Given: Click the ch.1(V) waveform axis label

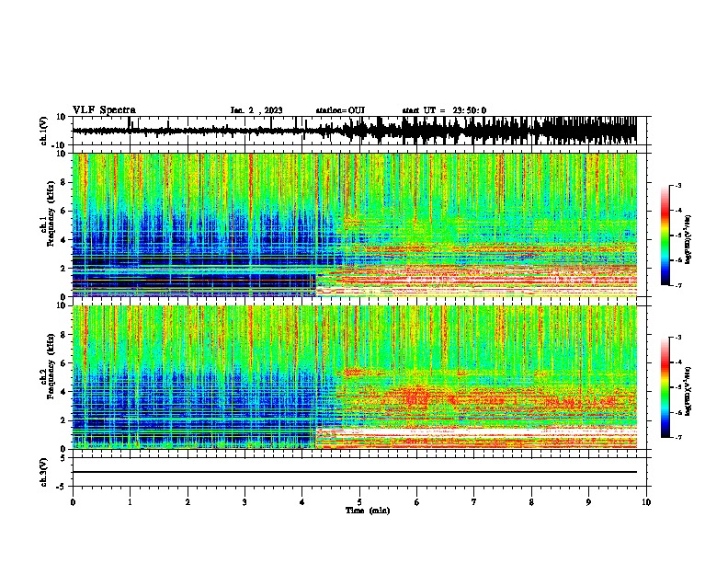Looking at the screenshot, I should coord(44,131).
